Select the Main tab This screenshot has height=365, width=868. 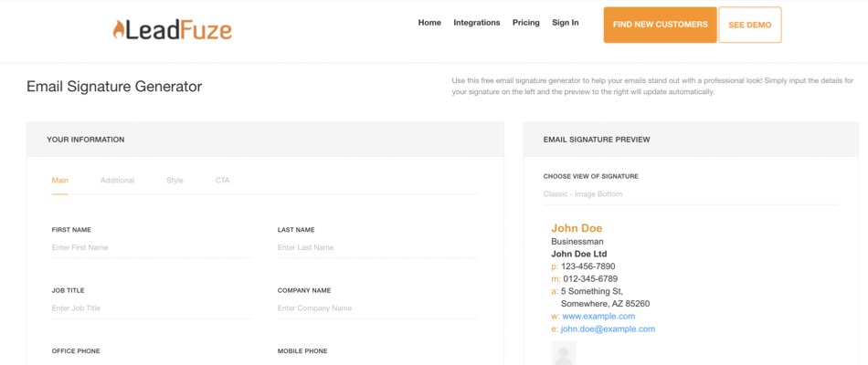(60, 181)
